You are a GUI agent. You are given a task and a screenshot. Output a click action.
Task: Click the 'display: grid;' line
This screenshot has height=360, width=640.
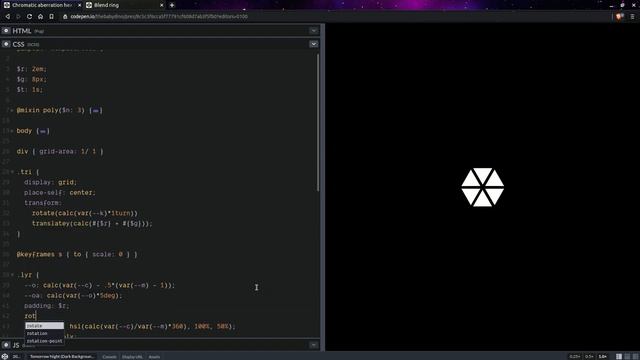pyautogui.click(x=50, y=182)
